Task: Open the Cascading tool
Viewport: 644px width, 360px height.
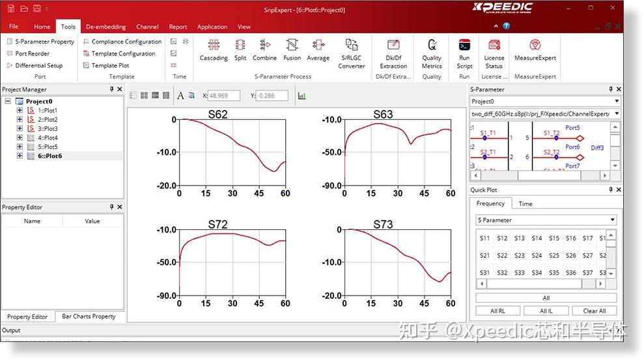Action: (214, 50)
